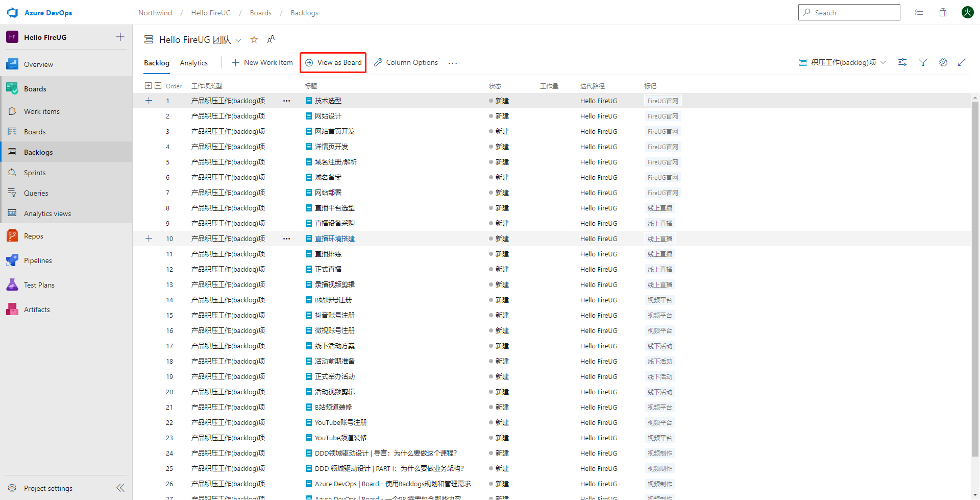980x500 pixels.
Task: Enter full screen mode with expand icon
Action: coord(962,62)
